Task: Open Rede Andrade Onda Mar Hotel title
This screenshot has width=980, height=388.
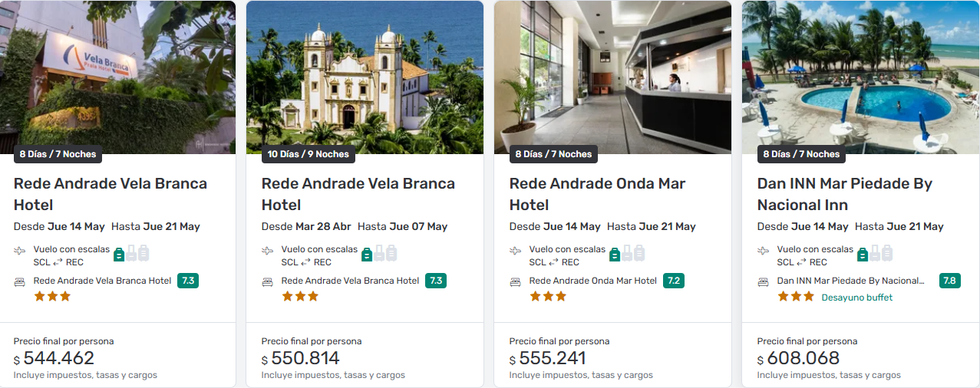Action: [x=597, y=194]
